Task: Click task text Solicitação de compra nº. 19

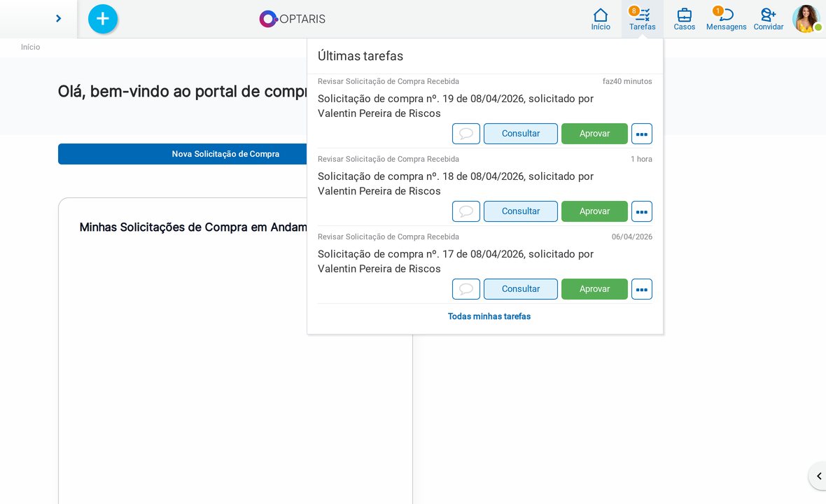Action: 456,106
